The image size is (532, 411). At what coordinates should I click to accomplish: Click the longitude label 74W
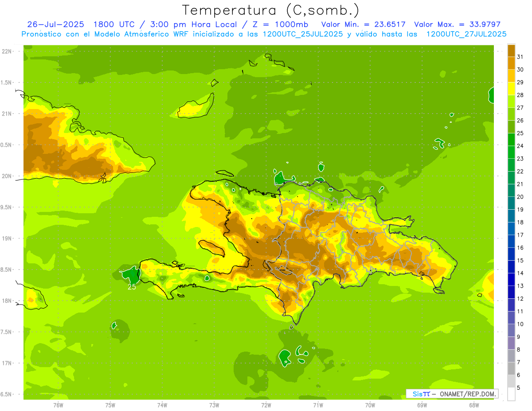pos(162,405)
